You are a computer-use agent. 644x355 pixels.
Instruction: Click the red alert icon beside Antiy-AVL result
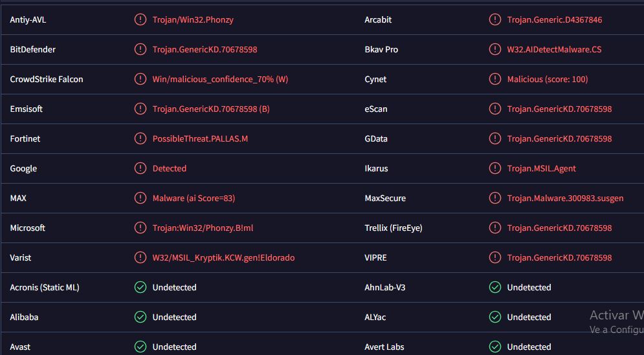[140, 19]
